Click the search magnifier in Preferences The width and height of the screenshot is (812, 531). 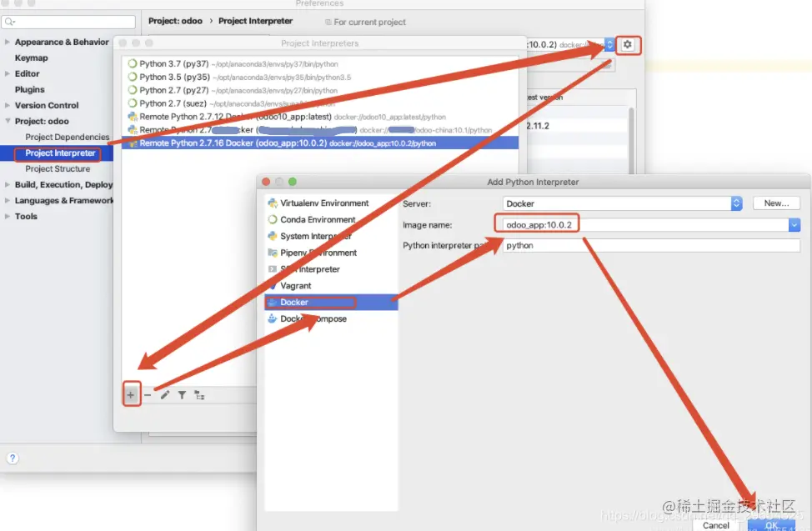pyautogui.click(x=9, y=22)
